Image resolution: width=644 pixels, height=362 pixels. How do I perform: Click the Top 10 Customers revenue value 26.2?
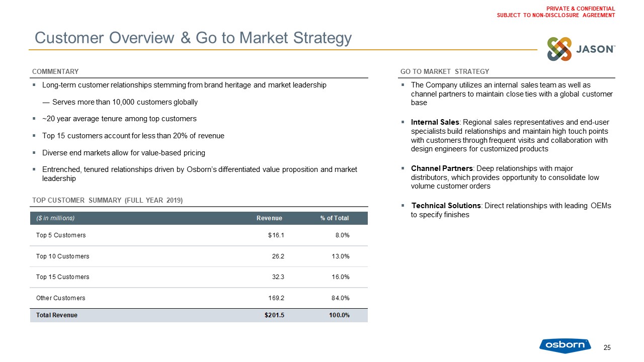[278, 256]
